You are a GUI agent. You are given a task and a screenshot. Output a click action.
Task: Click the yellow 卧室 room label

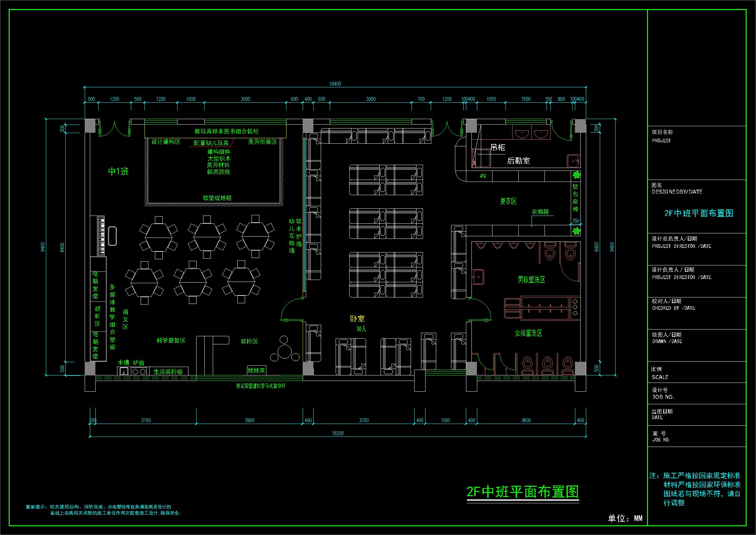(357, 319)
